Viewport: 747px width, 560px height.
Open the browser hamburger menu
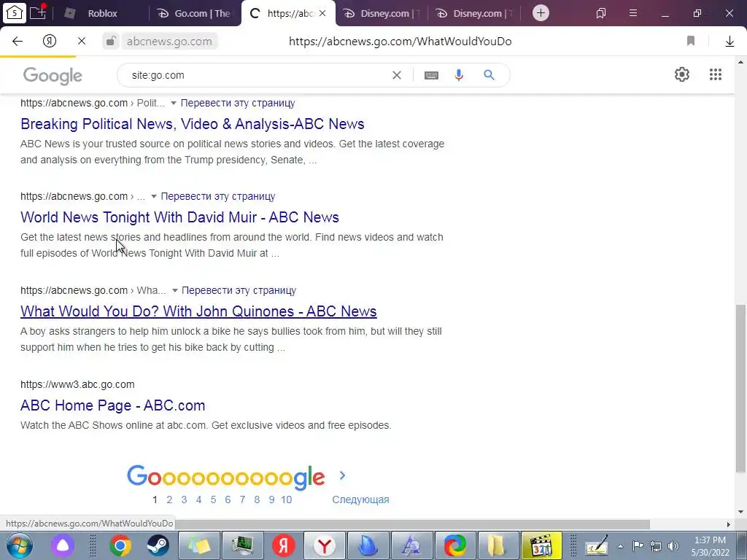click(x=633, y=13)
